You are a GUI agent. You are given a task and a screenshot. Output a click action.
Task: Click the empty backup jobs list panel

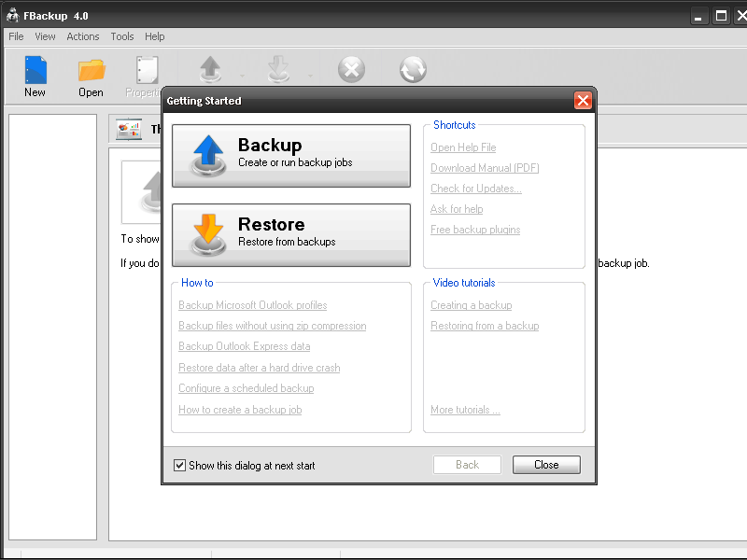coord(52,327)
